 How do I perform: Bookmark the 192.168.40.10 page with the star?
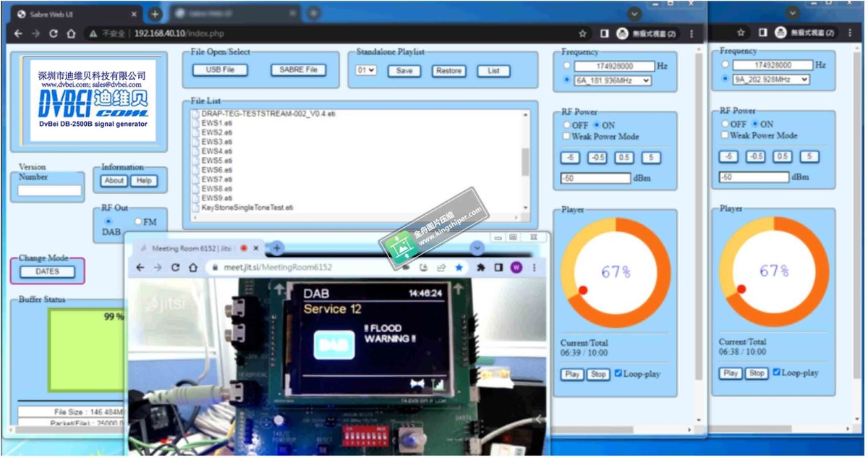click(582, 33)
